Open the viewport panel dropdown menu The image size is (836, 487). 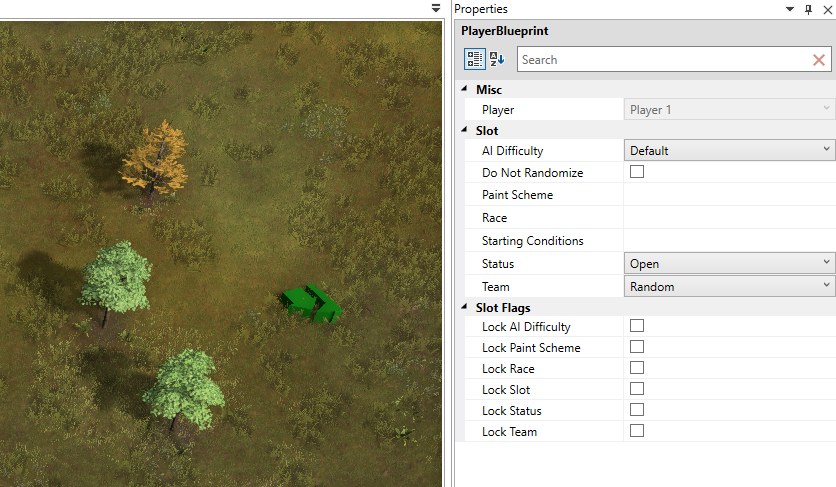[436, 8]
